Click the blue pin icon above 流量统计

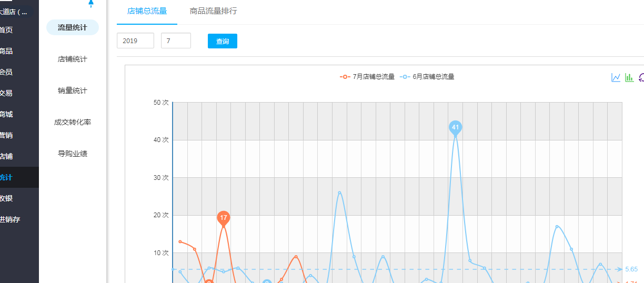click(91, 3)
